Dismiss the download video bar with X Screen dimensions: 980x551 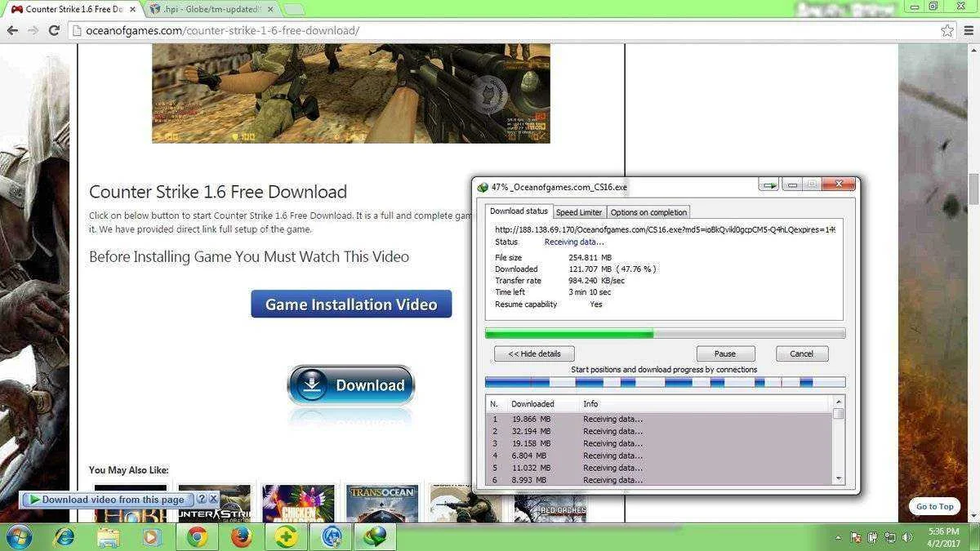(213, 499)
